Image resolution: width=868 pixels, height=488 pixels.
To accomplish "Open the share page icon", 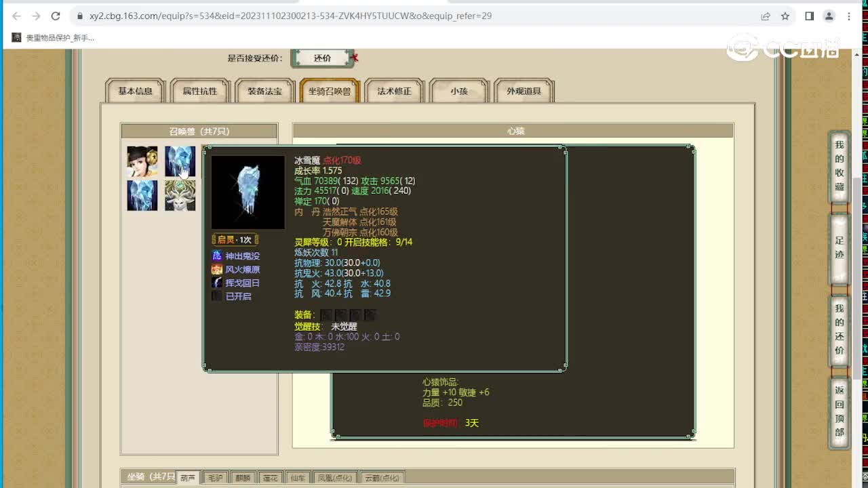I will (766, 16).
